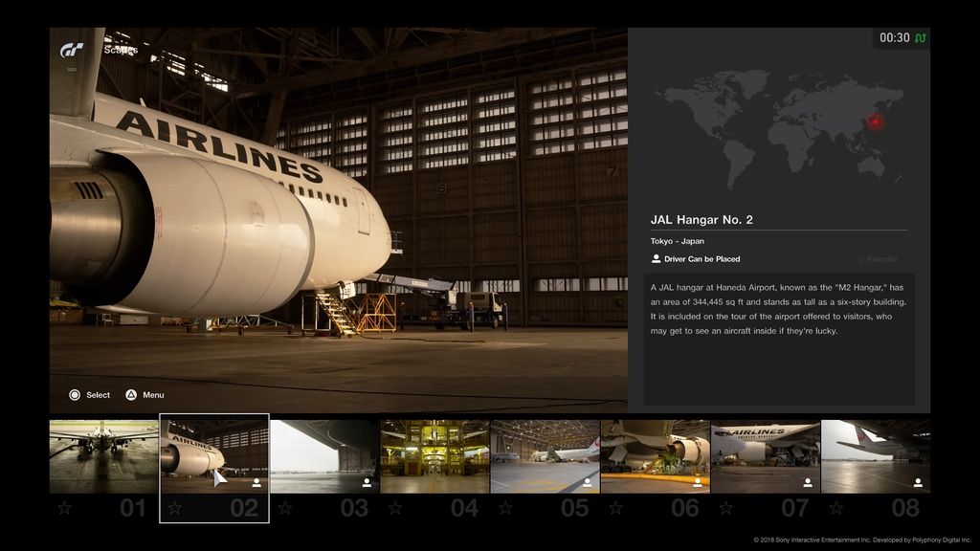
Task: Choose scene thumbnail 07 with Airlines fuselage
Action: (x=765, y=455)
